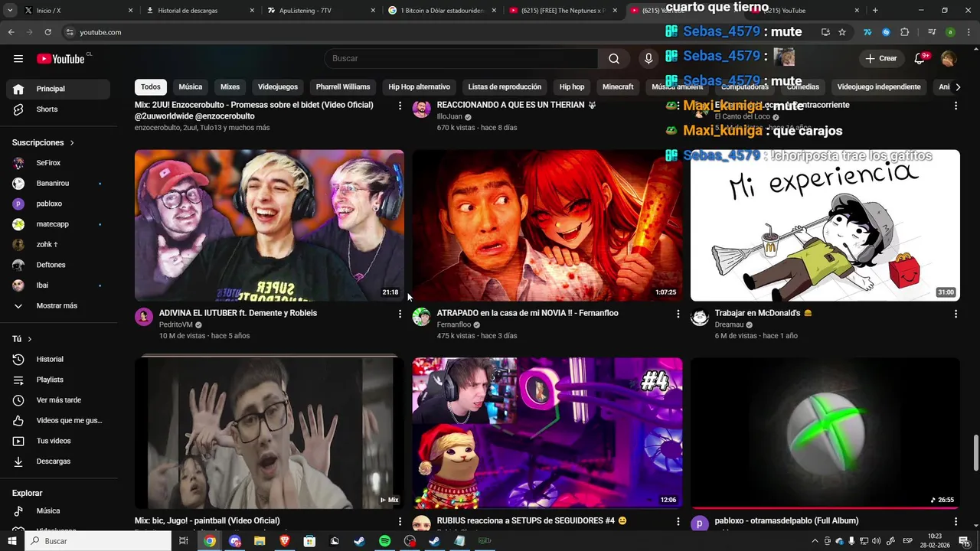Select the Mixes filter chip
Screen dimensions: 980x551
pyautogui.click(x=230, y=87)
